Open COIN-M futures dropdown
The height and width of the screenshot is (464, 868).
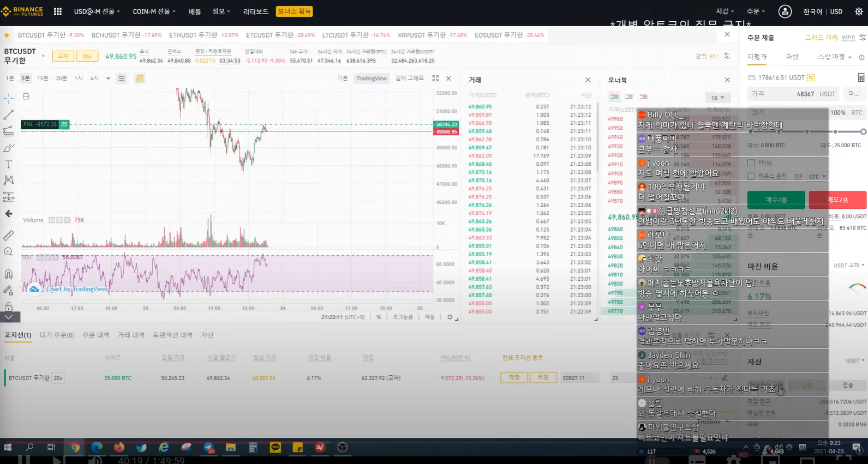click(154, 11)
